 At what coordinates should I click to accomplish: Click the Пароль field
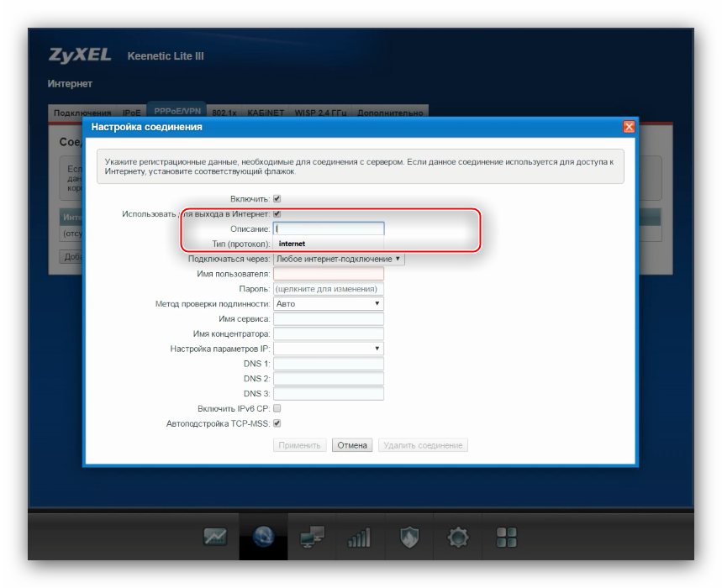(x=329, y=289)
